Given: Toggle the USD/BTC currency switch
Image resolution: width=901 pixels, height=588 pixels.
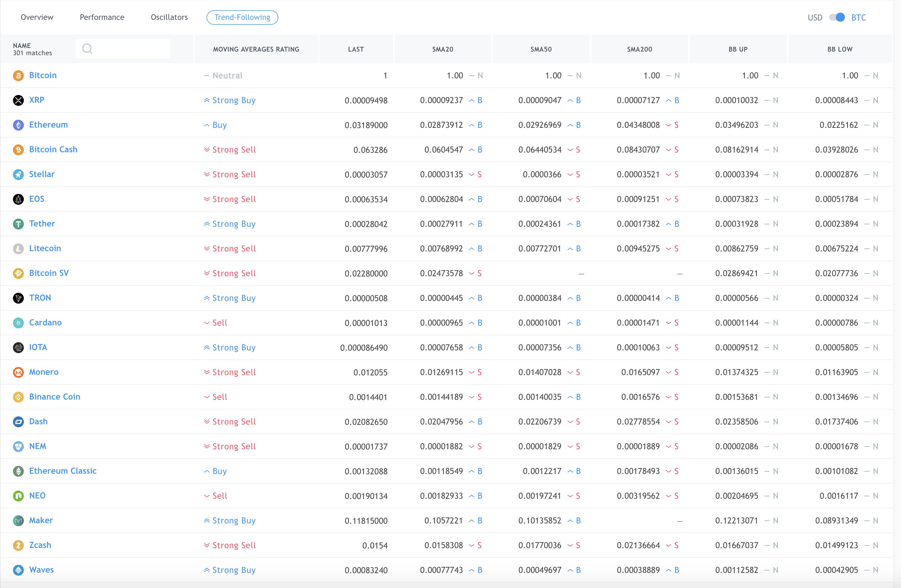Looking at the screenshot, I should coord(837,17).
